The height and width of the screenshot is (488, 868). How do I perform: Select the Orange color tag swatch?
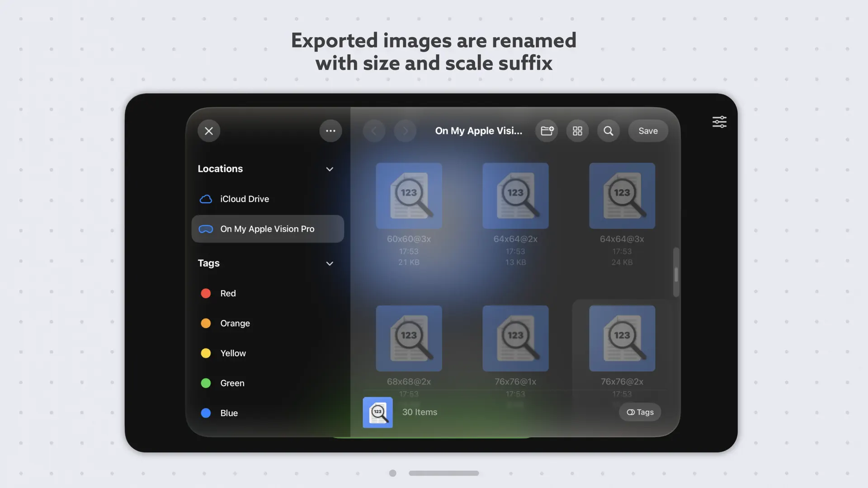click(206, 323)
